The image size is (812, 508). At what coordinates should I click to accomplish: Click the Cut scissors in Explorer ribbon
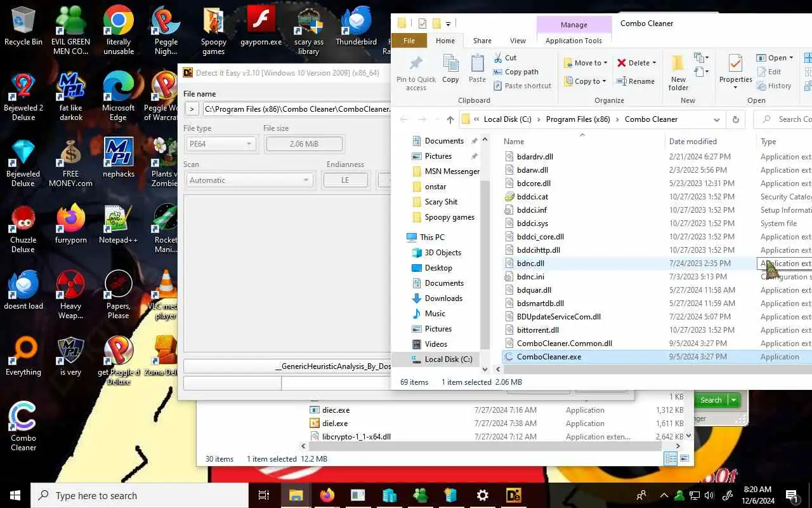(x=505, y=57)
